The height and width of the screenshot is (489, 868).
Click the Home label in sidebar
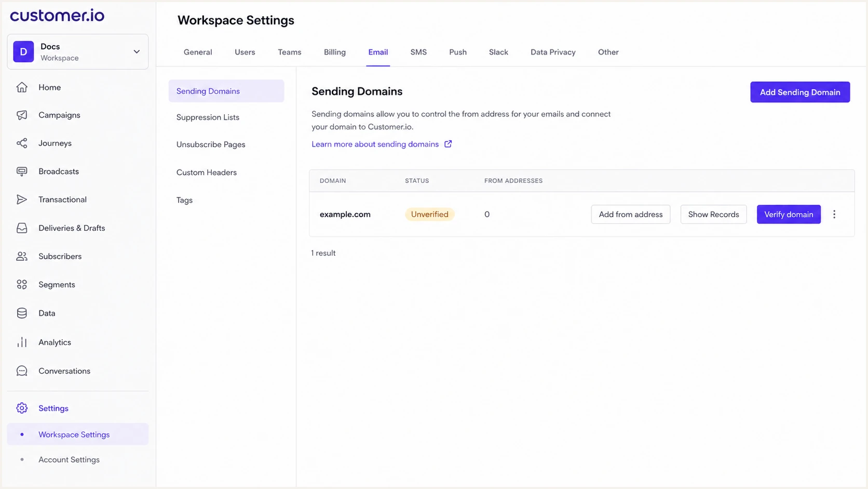(50, 87)
